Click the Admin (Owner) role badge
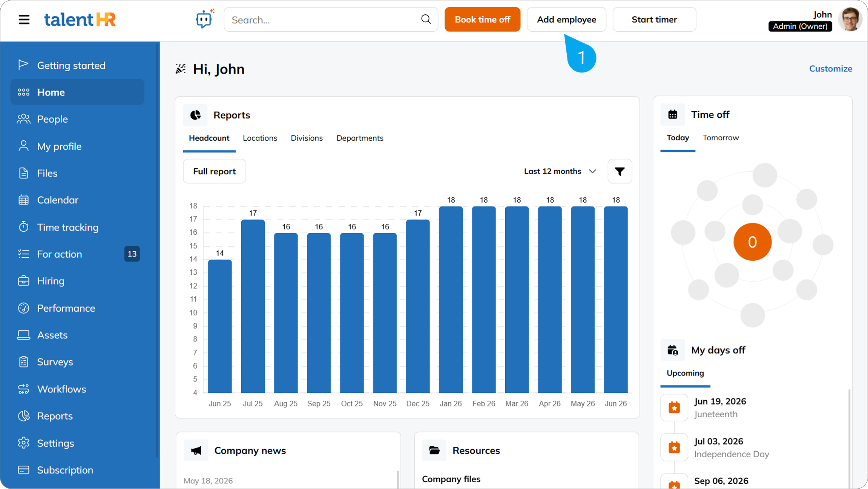 coord(800,26)
